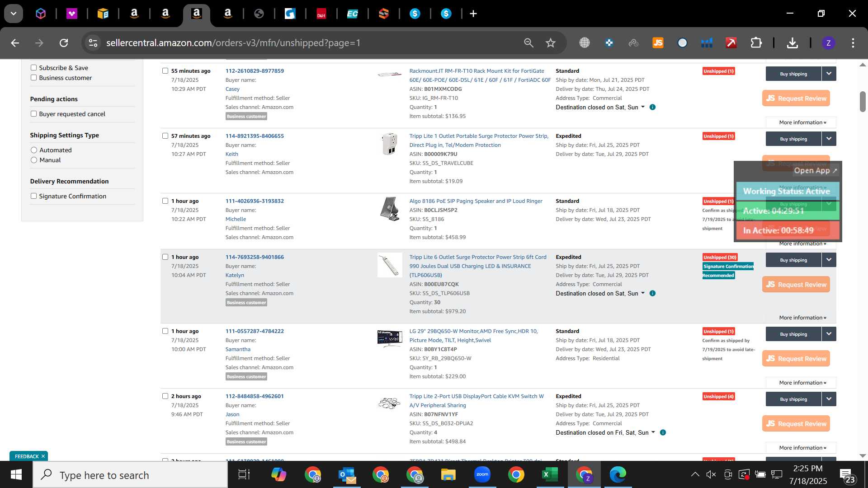Close the Feedback tab with its X
Viewport: 868px width, 488px height.
(x=43, y=456)
